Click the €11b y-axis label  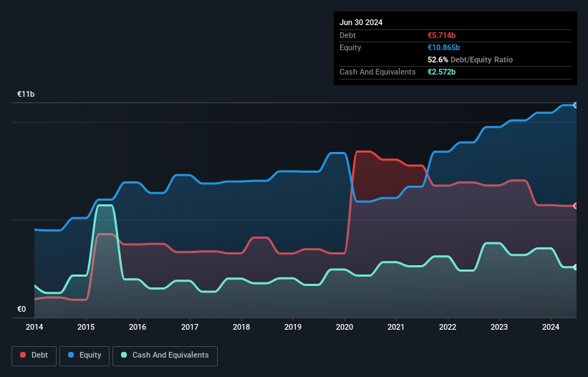point(26,94)
